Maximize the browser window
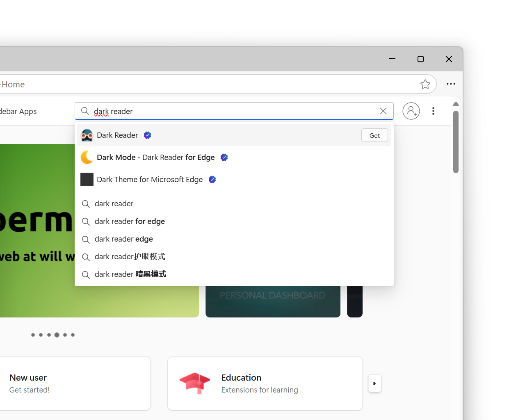Image resolution: width=525 pixels, height=420 pixels. 420,59
